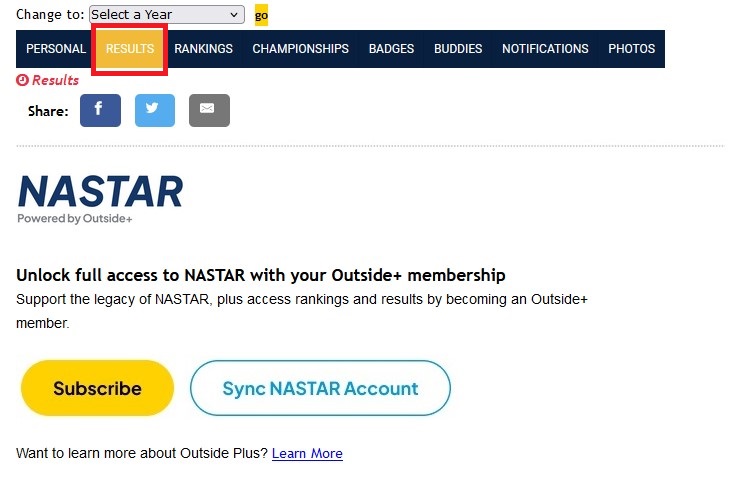Screen dimensions: 747x478
Task: Switch to the PHOTOS tab
Action: (x=631, y=49)
